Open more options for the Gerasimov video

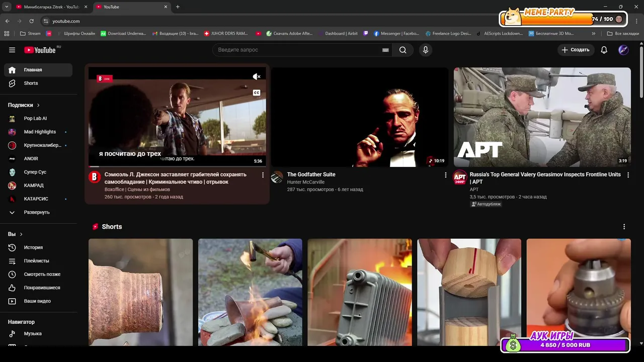[x=628, y=175]
